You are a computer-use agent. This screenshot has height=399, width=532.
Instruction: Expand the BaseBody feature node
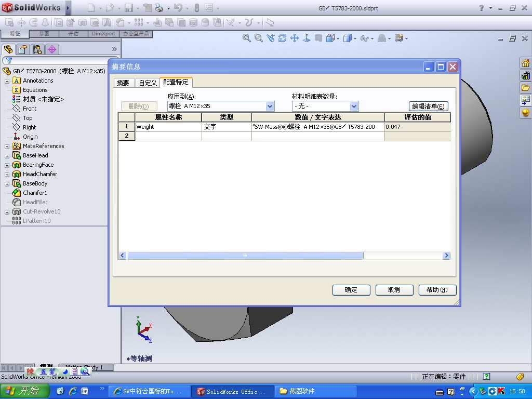pos(7,184)
